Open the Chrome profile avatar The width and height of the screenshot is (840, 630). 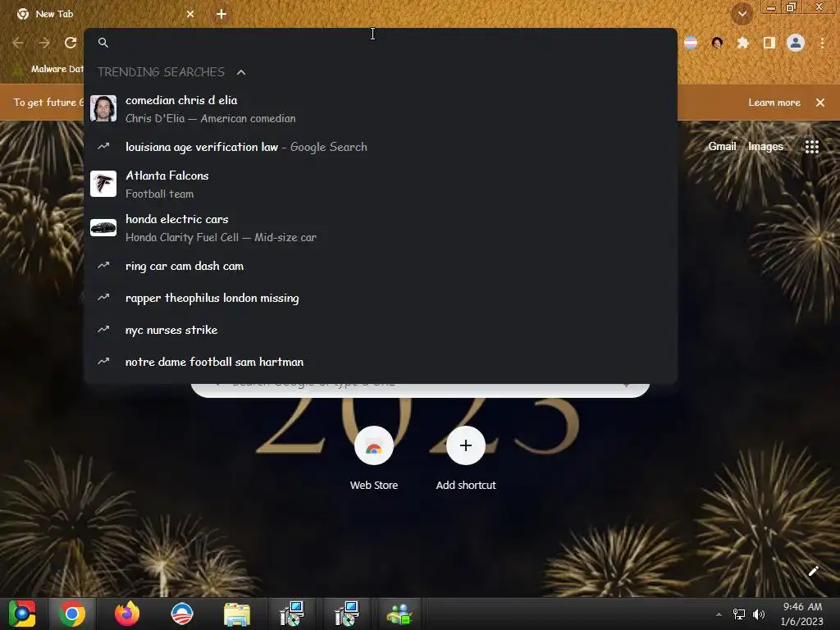[x=796, y=43]
